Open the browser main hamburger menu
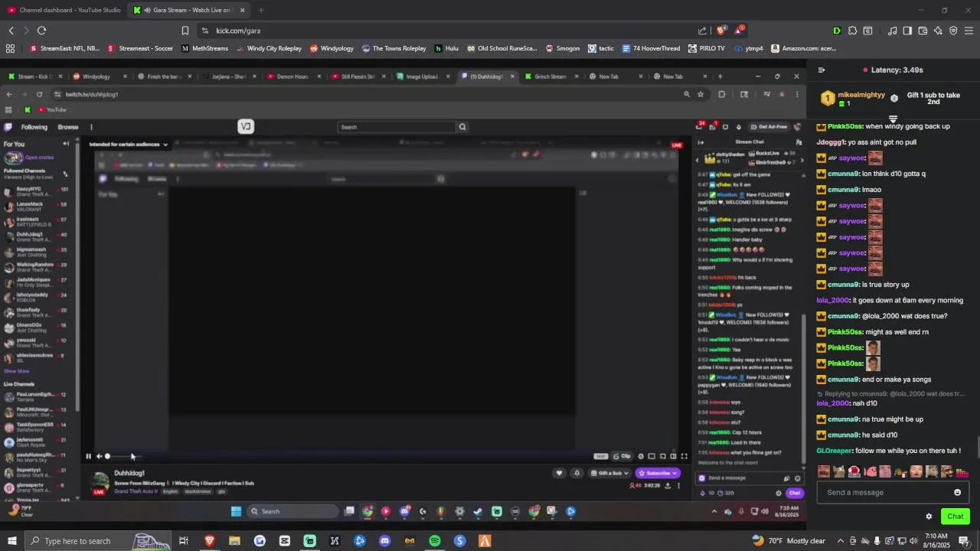This screenshot has width=980, height=551. pyautogui.click(x=969, y=31)
